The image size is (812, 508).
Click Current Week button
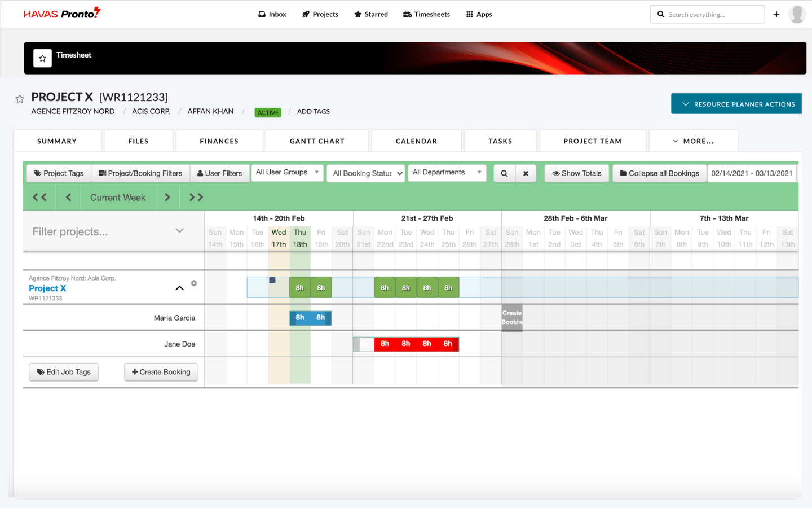118,198
